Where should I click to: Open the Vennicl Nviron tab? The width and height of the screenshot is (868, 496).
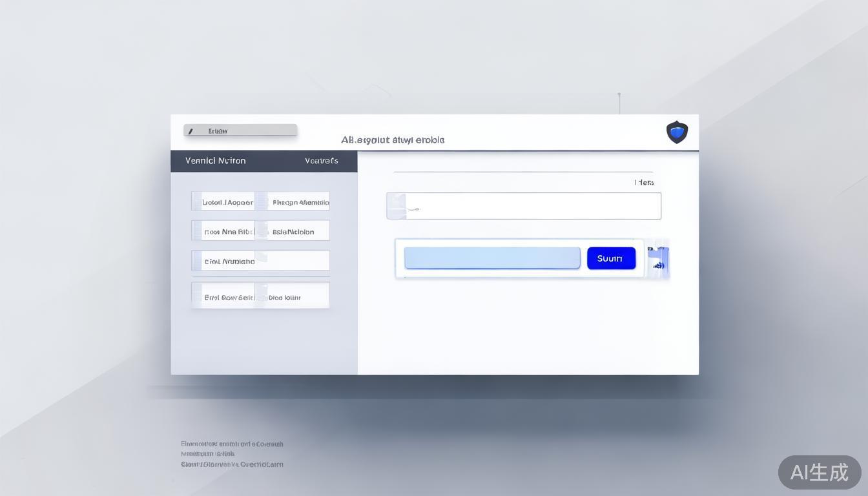click(215, 161)
